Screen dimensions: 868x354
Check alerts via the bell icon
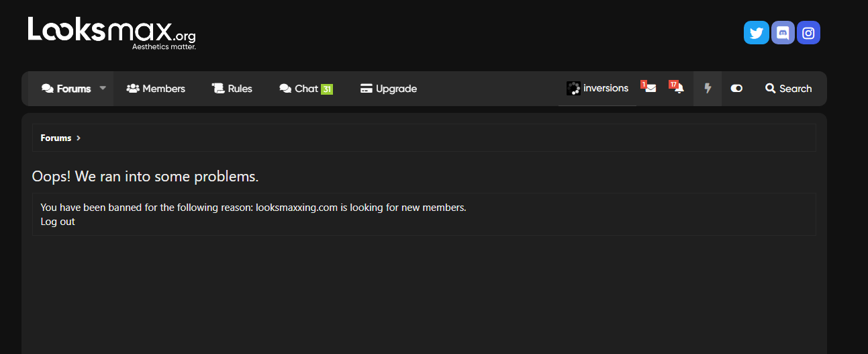679,89
